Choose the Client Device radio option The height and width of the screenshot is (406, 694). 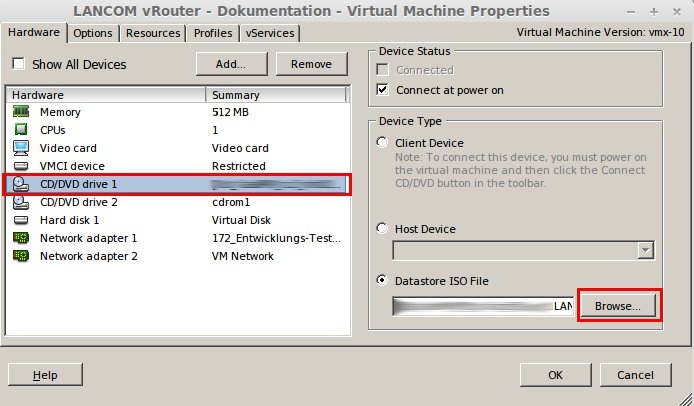pyautogui.click(x=382, y=143)
